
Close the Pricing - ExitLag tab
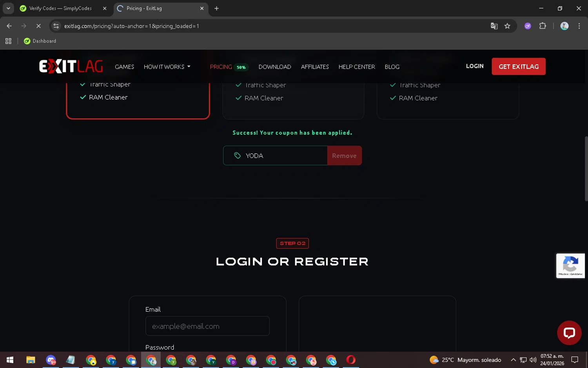202,8
